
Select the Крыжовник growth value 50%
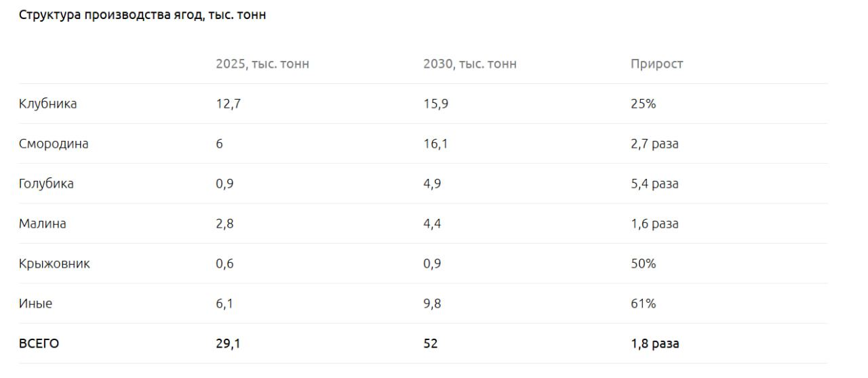pyautogui.click(x=643, y=264)
